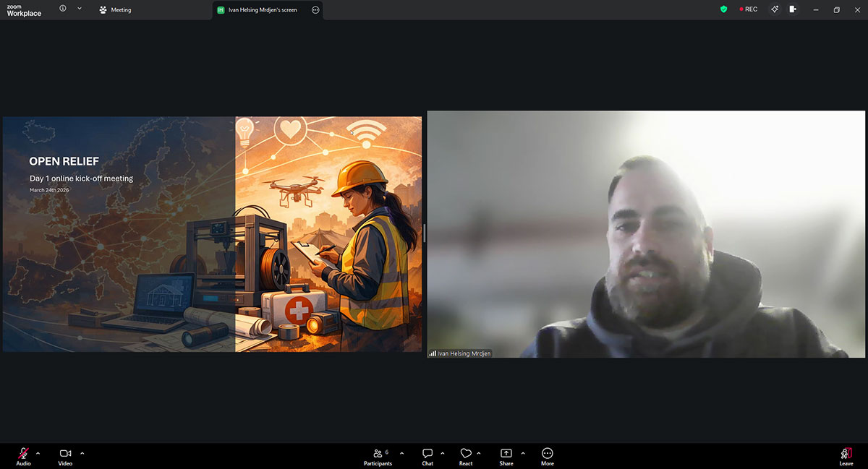The image size is (868, 469).
Task: Select Ivan Helsing Mrdjen's screen tab
Action: click(x=259, y=10)
